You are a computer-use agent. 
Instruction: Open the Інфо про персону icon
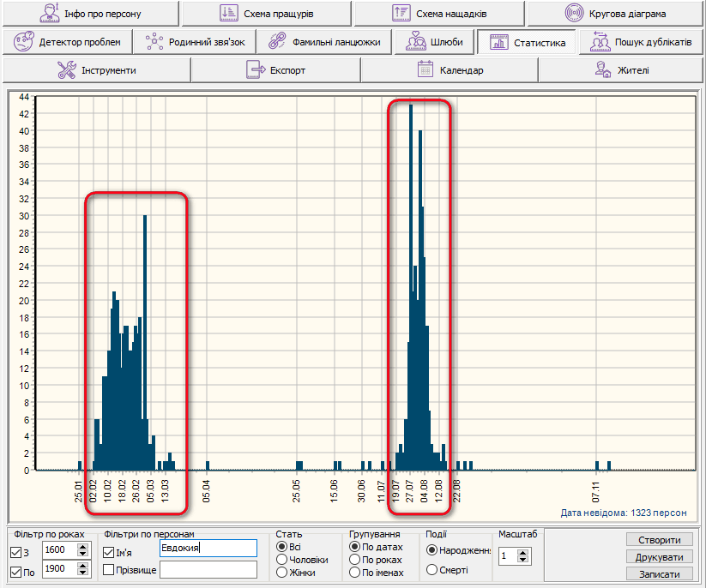coord(51,14)
